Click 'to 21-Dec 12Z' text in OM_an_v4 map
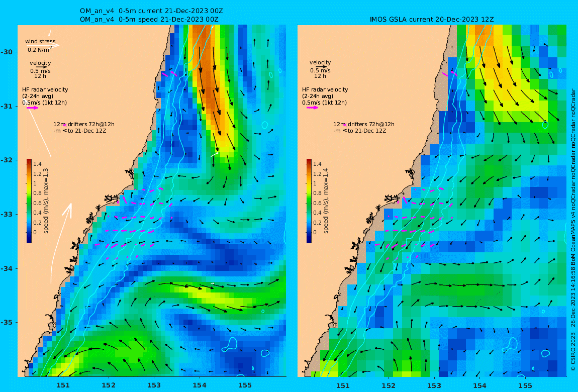 87,131
